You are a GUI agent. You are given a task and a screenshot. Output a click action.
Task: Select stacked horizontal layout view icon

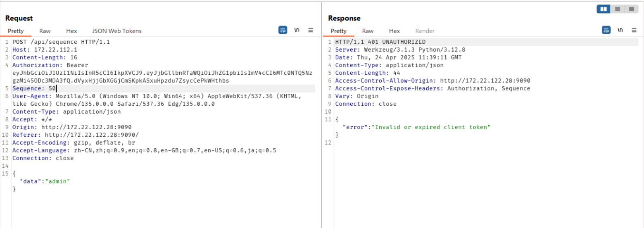coord(618,9)
